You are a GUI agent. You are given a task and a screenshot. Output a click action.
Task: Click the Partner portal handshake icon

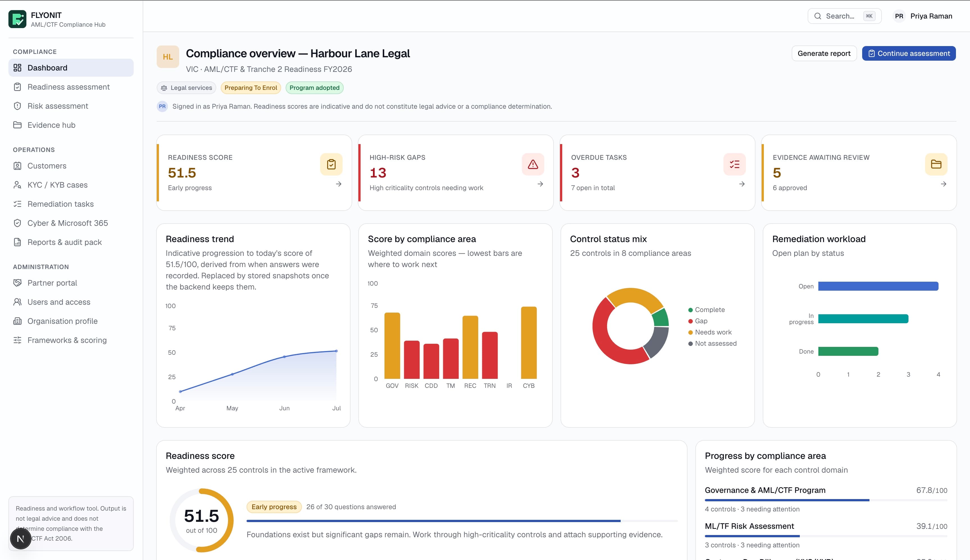17,283
